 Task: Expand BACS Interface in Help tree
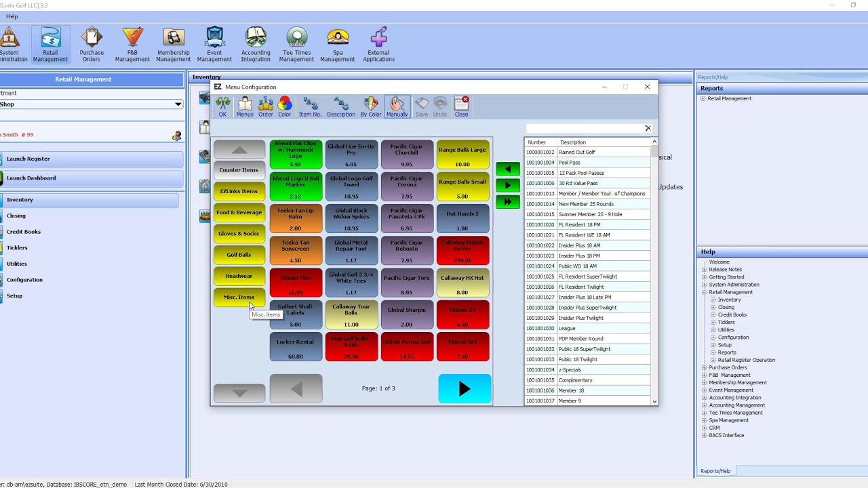704,435
